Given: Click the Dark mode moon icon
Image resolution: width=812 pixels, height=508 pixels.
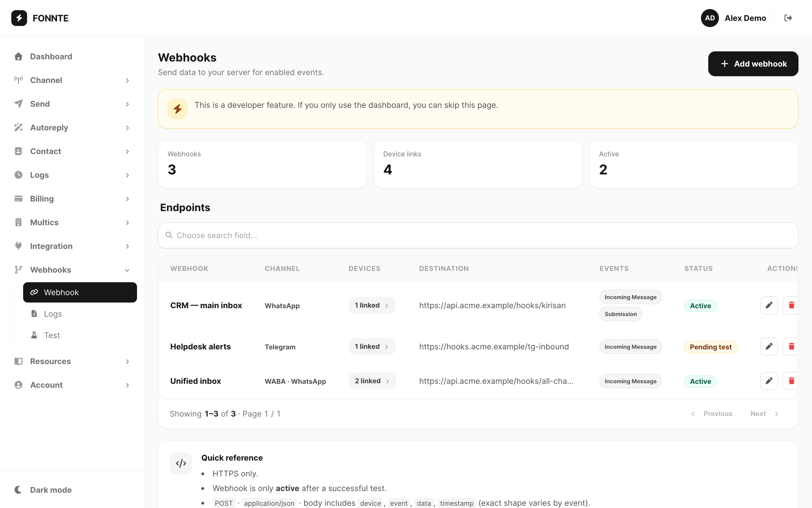Looking at the screenshot, I should pos(18,490).
